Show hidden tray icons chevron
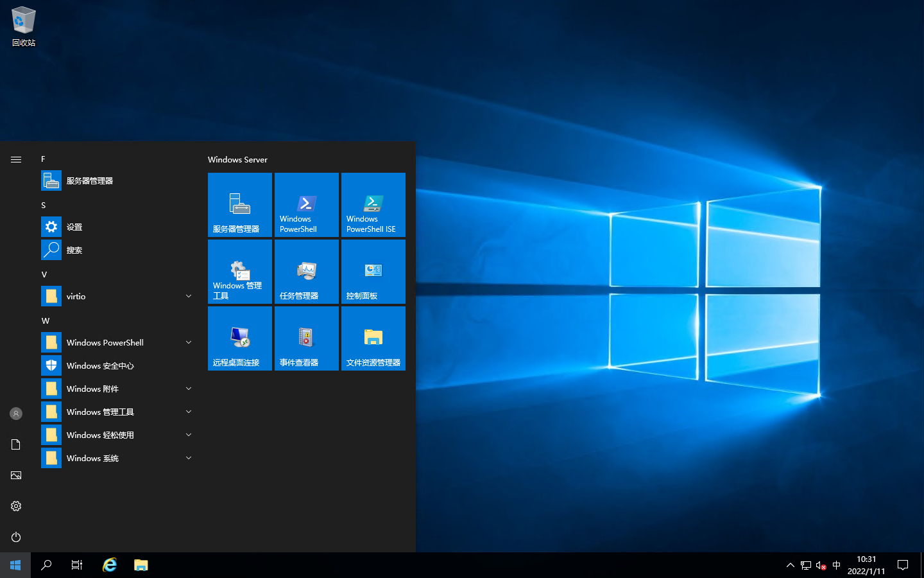Image resolution: width=924 pixels, height=578 pixels. click(x=790, y=565)
